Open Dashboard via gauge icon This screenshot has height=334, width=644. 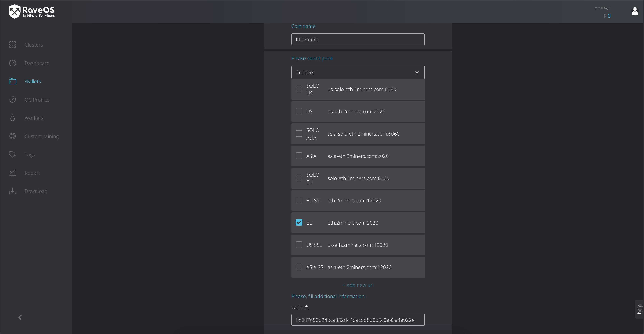[x=13, y=63]
